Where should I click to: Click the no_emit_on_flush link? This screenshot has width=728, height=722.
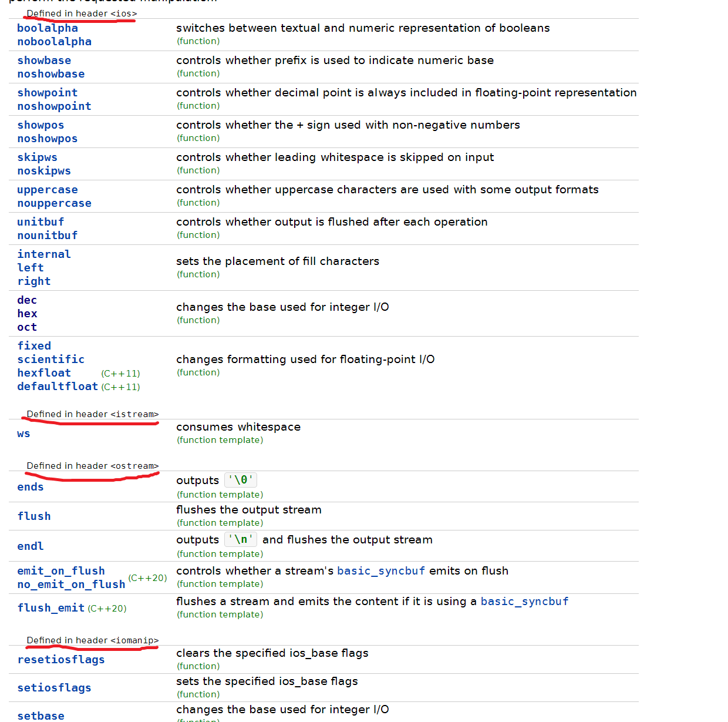71,585
